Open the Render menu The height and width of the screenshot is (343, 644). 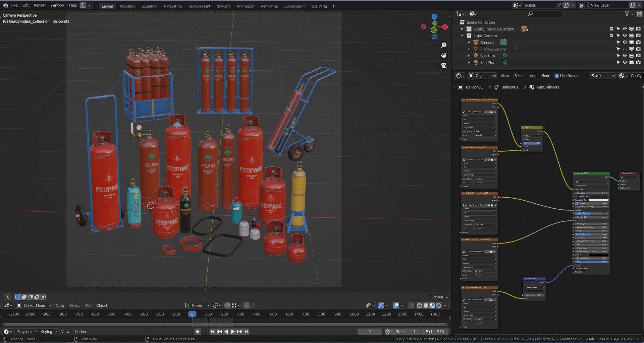coord(40,5)
